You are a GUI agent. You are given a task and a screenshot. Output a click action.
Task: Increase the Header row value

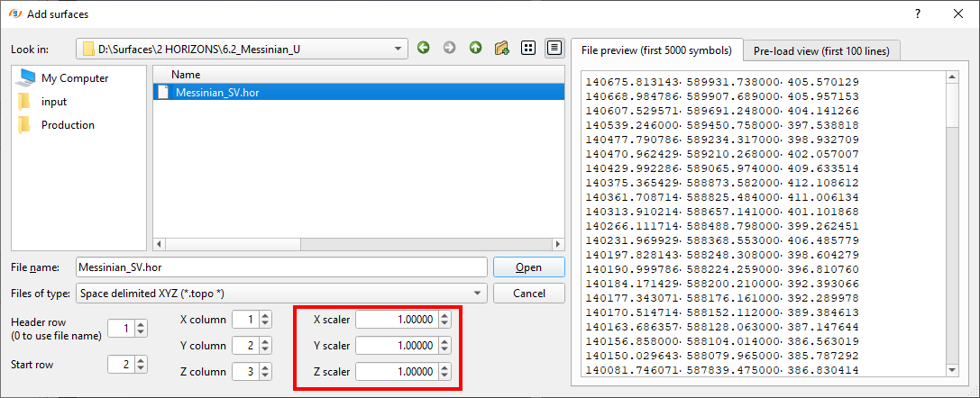(x=141, y=324)
